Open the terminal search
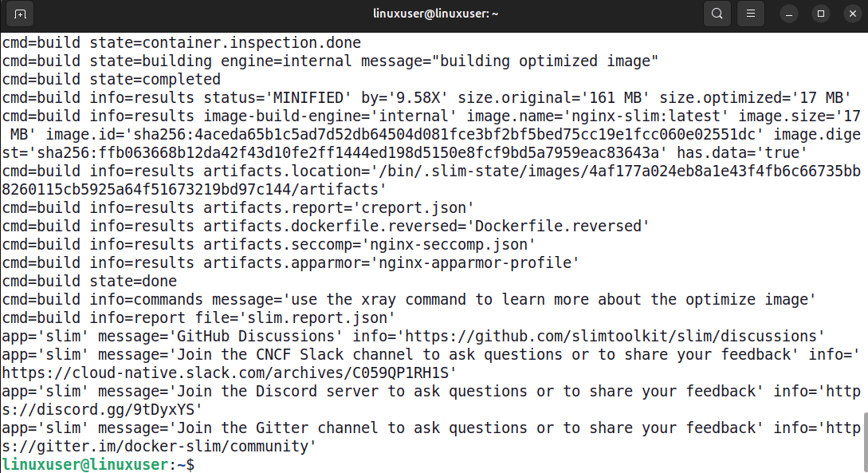 coord(717,14)
